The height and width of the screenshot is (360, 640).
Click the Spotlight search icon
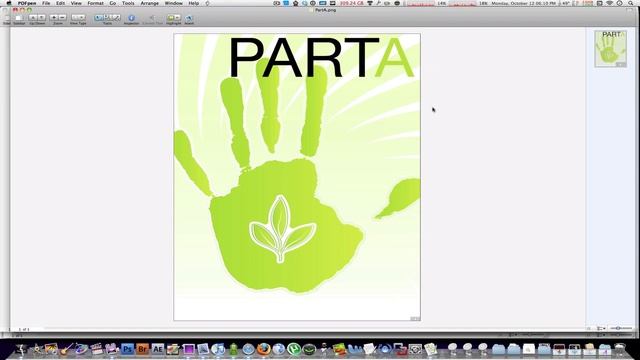click(x=631, y=3)
